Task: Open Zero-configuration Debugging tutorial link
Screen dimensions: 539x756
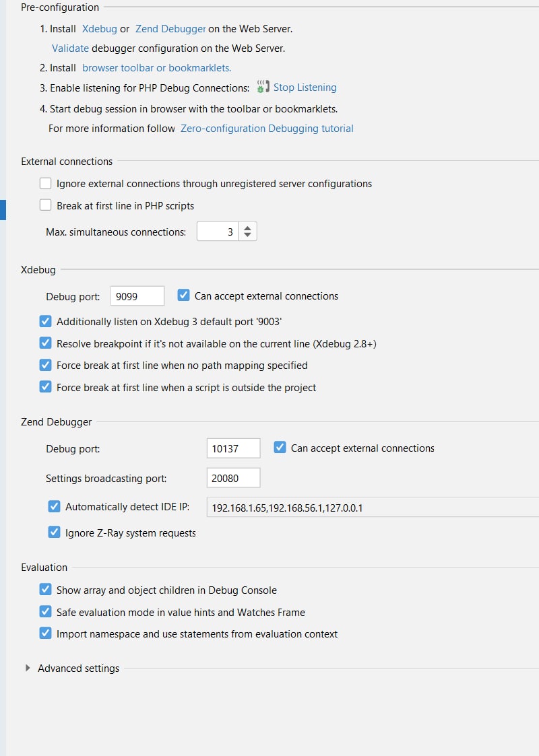Action: [267, 129]
